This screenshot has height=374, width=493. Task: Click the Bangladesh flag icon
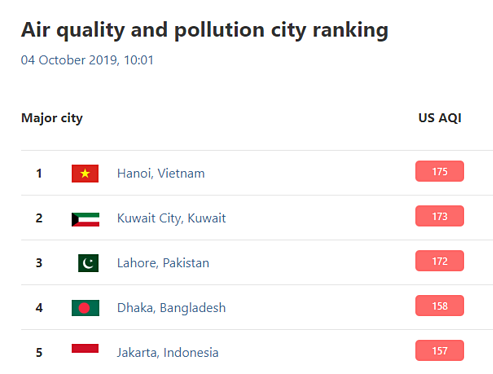pos(85,308)
